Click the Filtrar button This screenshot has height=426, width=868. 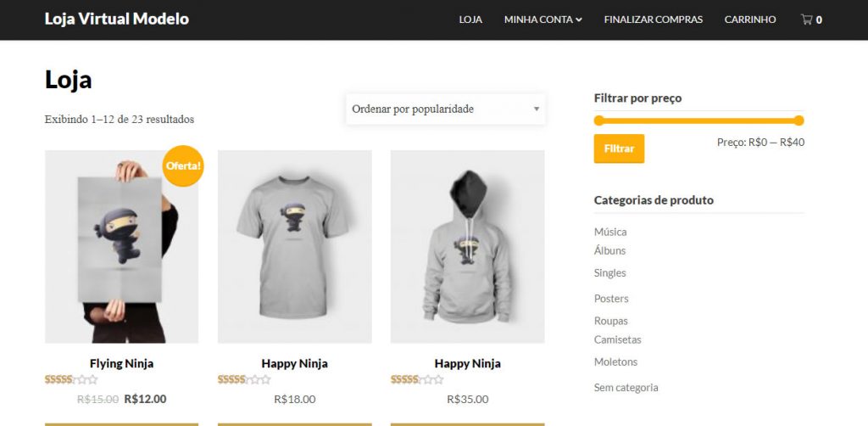pyautogui.click(x=619, y=149)
